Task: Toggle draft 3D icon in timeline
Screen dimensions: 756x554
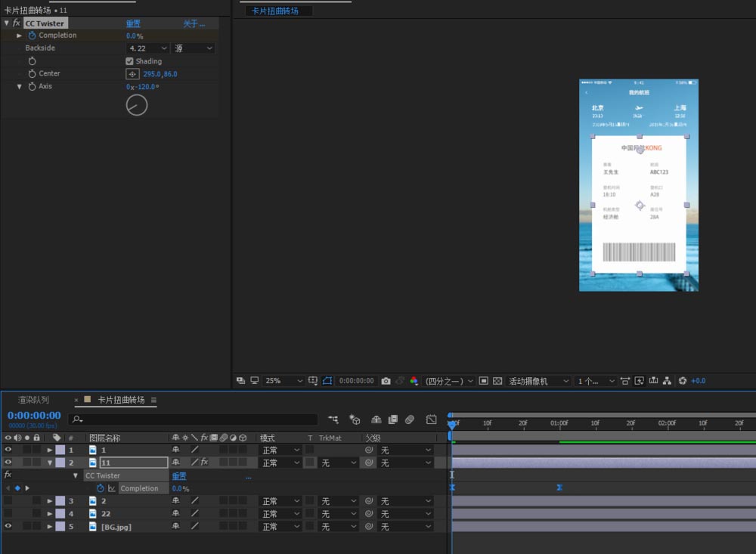Action: (x=355, y=419)
